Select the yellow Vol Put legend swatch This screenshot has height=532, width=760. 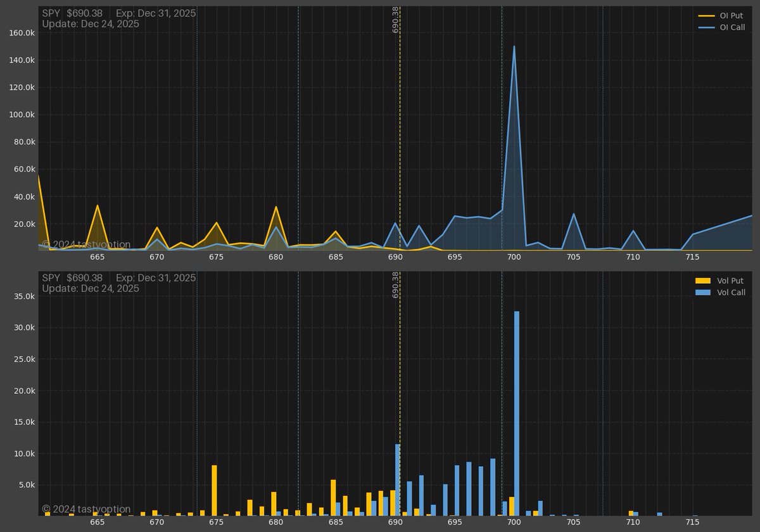[x=703, y=281]
